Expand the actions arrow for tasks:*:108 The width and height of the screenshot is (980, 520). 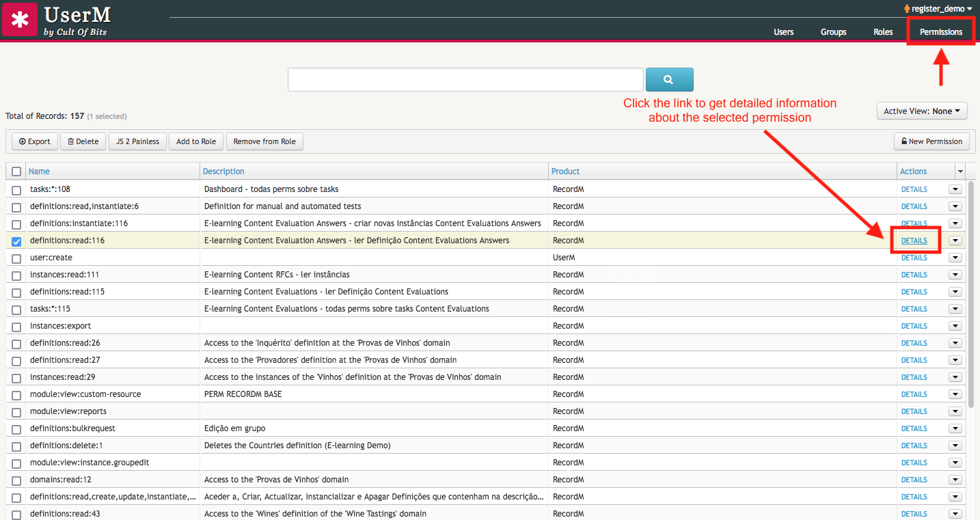tap(955, 189)
